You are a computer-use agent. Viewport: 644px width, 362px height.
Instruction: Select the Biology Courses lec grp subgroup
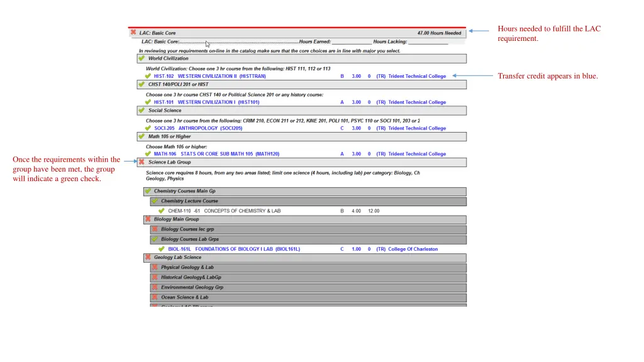click(308, 229)
